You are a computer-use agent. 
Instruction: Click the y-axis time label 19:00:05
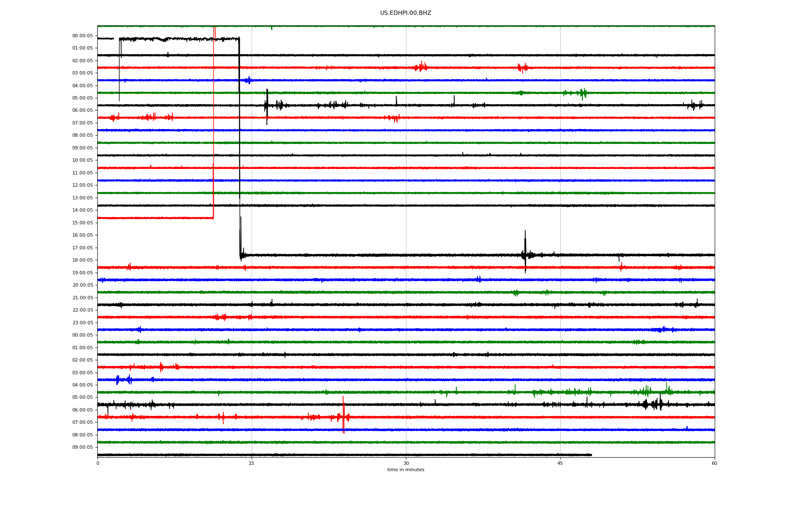pyautogui.click(x=82, y=273)
